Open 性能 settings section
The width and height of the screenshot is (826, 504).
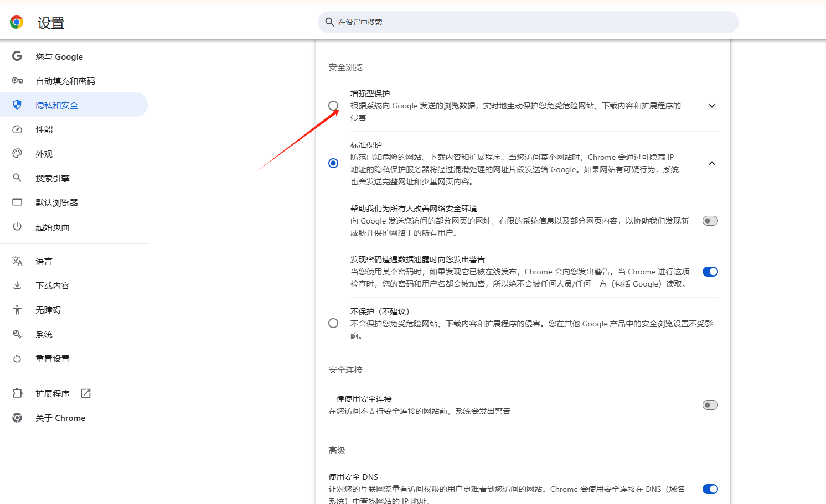pos(74,129)
